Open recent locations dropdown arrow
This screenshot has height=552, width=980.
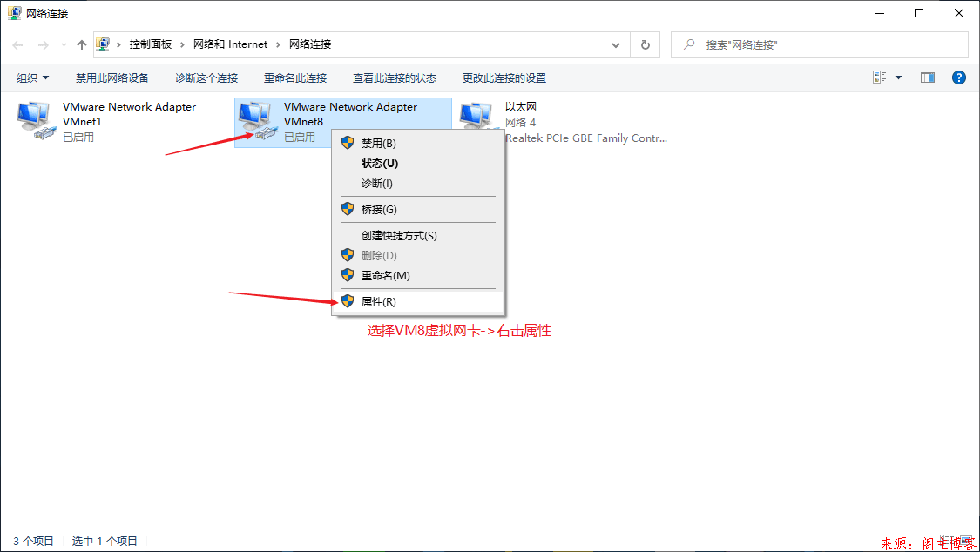pos(64,45)
